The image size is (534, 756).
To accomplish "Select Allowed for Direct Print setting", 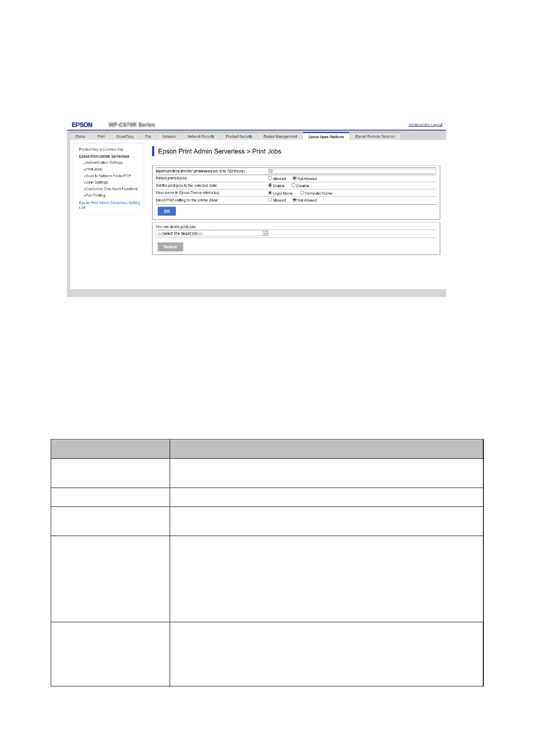I will [270, 200].
